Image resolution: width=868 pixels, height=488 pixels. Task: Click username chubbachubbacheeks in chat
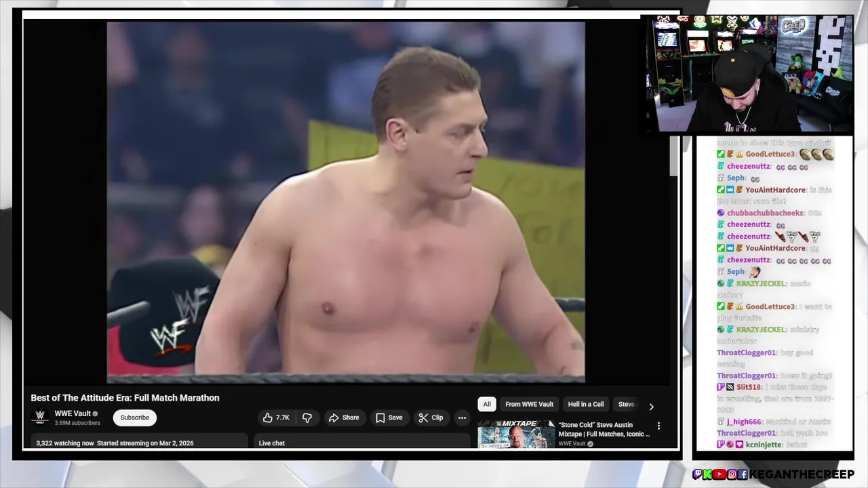tap(766, 213)
